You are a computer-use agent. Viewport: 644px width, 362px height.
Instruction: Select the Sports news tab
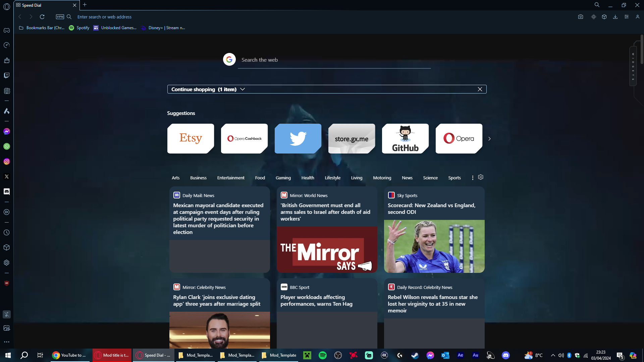(x=454, y=178)
